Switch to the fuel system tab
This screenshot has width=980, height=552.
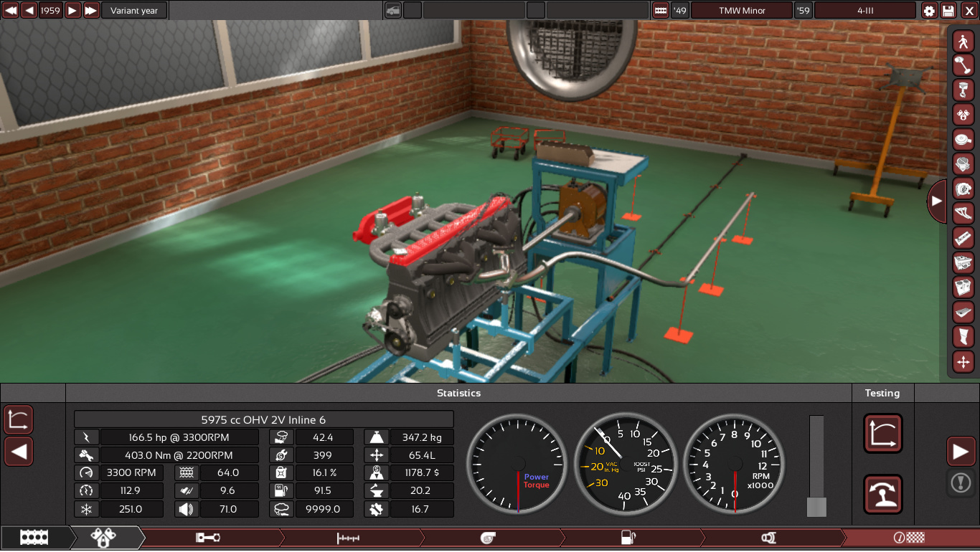(x=629, y=538)
